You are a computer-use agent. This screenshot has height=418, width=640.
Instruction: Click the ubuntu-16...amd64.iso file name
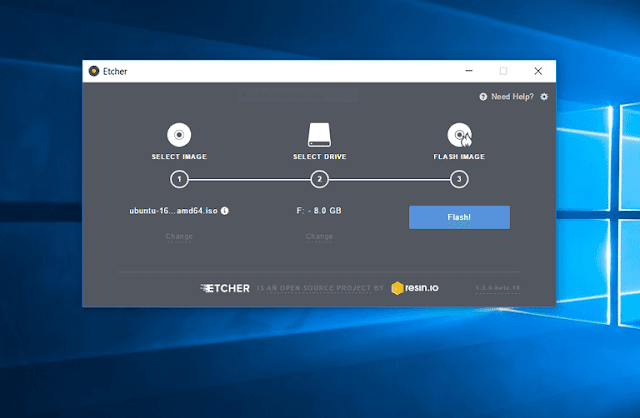pyautogui.click(x=173, y=211)
